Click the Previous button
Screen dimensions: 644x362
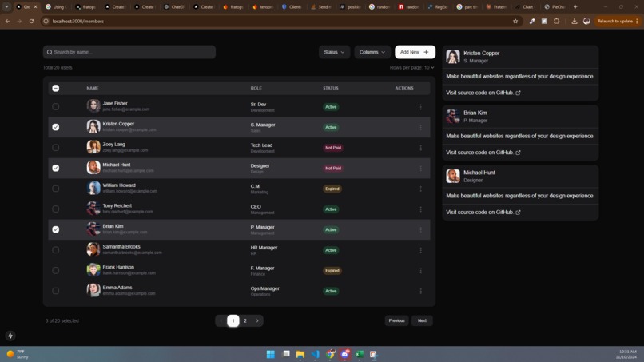click(397, 321)
